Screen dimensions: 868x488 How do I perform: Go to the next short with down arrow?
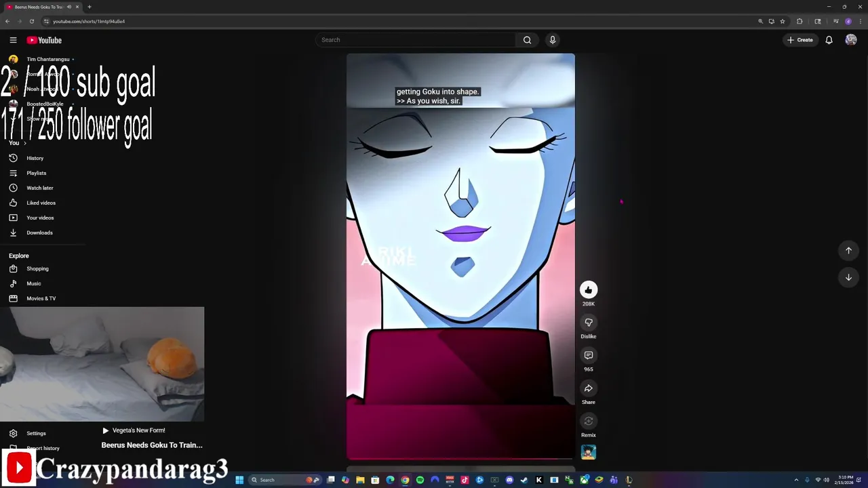[x=848, y=277]
